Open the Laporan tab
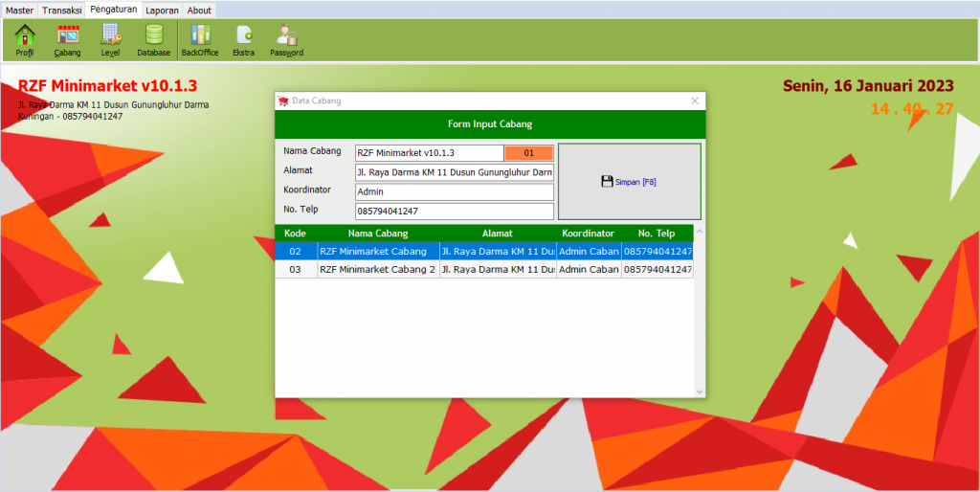The height and width of the screenshot is (492, 980). [x=163, y=11]
